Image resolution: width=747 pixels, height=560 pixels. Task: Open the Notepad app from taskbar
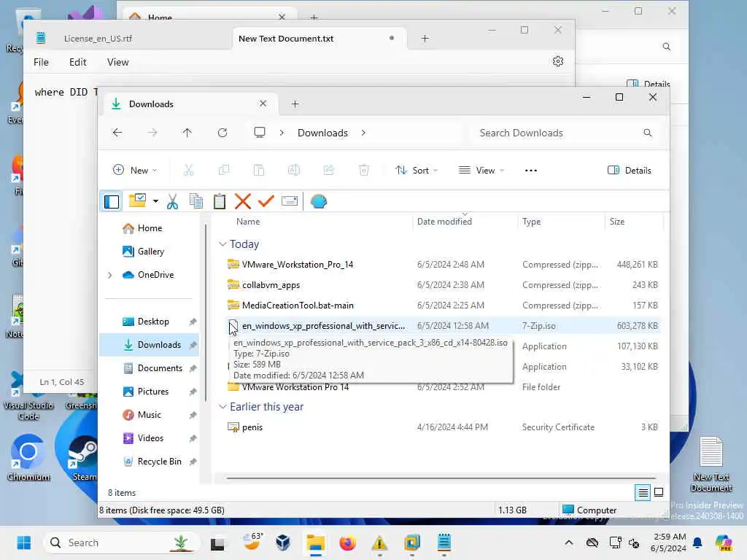[444, 542]
